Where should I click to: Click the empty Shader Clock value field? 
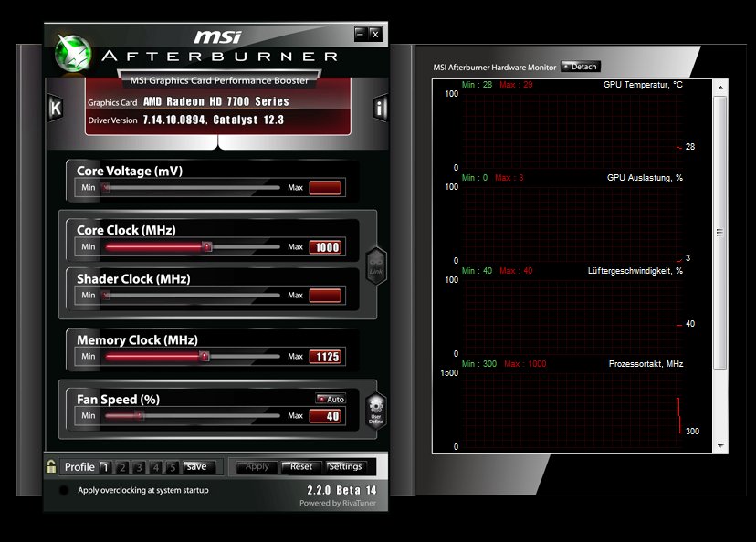(325, 296)
